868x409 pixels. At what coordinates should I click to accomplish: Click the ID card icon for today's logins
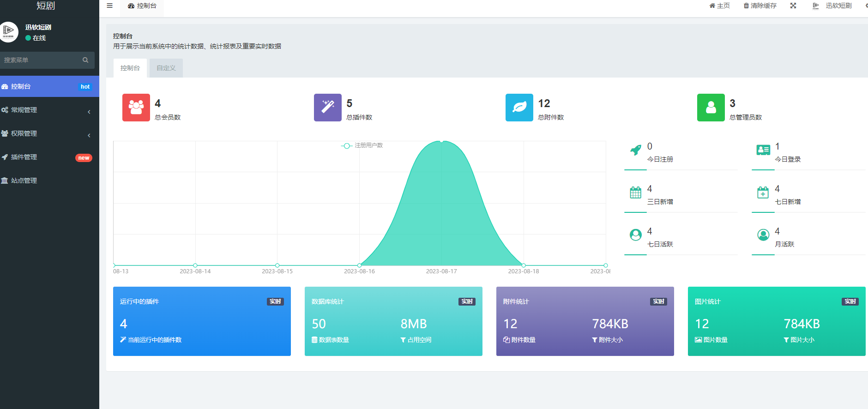click(x=763, y=150)
